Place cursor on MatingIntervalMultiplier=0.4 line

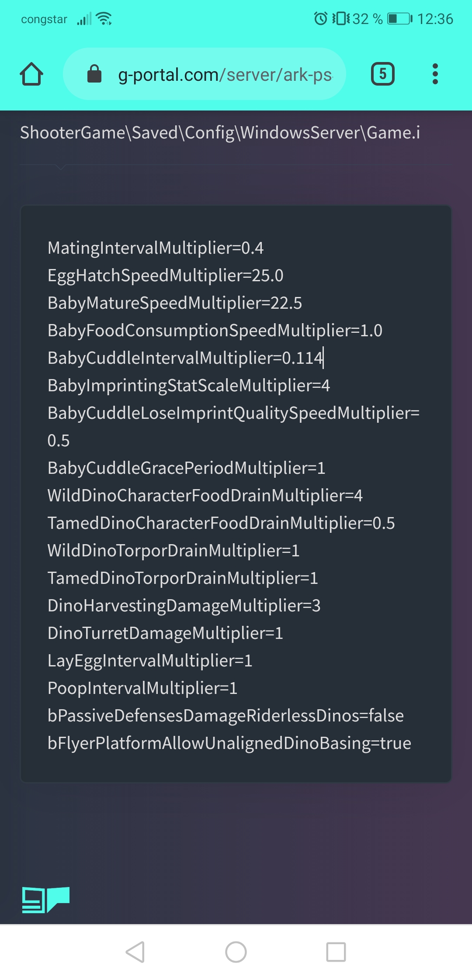click(x=156, y=248)
